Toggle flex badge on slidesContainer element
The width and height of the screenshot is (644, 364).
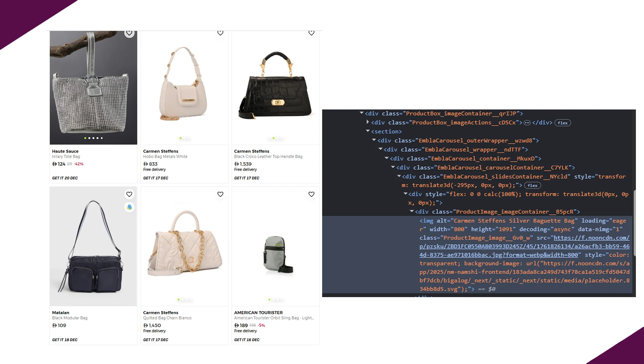pyautogui.click(x=532, y=186)
